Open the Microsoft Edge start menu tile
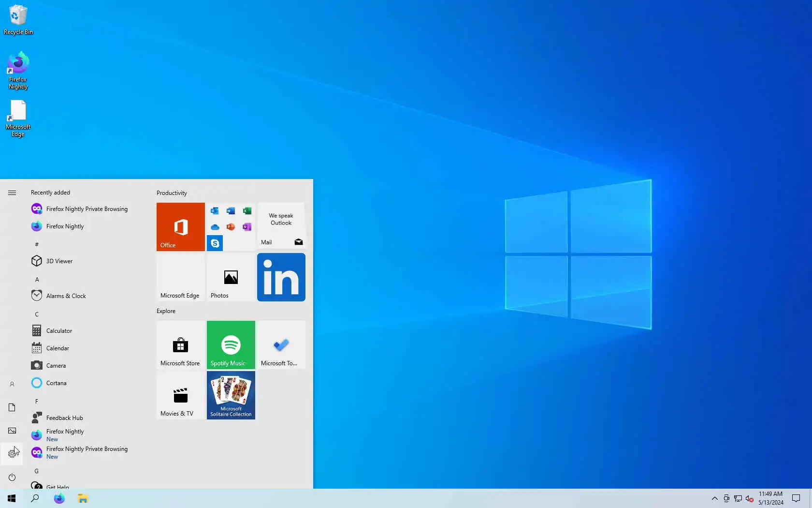Screen dimensions: 812x508 [181, 277]
